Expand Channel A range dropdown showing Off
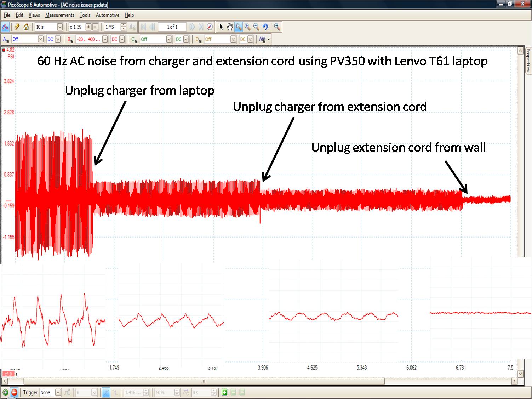This screenshot has height=399, width=532. click(41, 39)
